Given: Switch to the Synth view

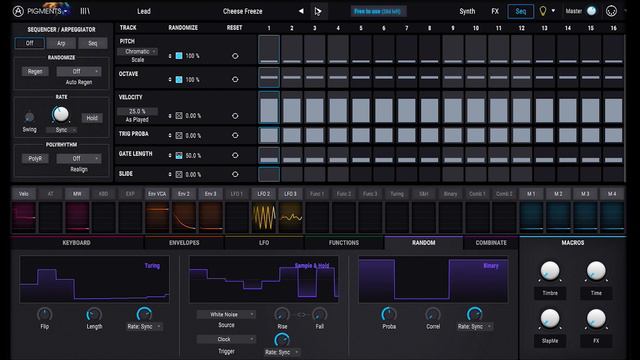Looking at the screenshot, I should tap(467, 11).
